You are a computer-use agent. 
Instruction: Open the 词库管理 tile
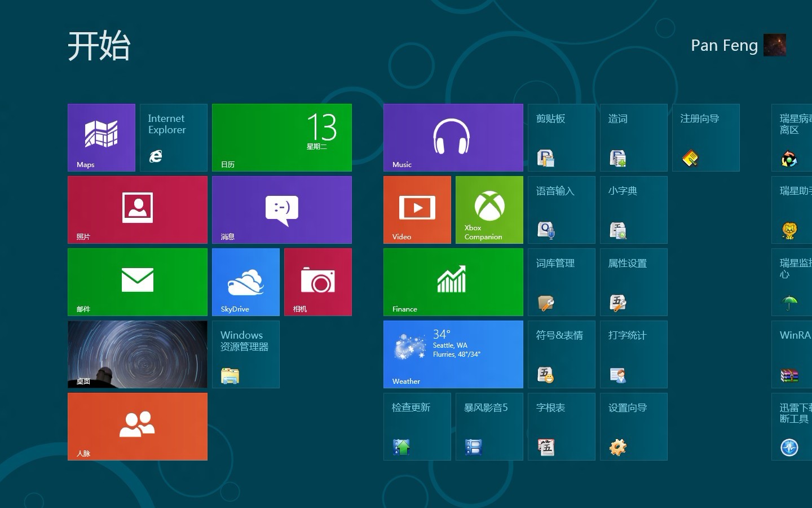coord(562,282)
